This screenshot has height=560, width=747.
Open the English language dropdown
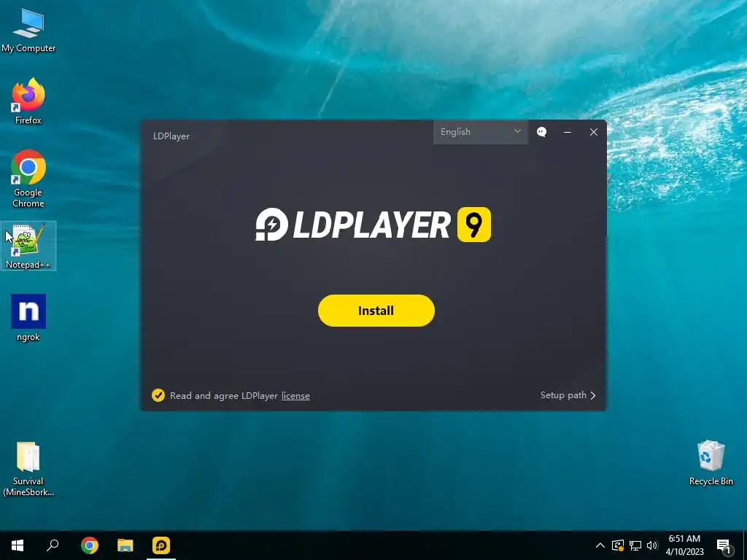(x=480, y=132)
